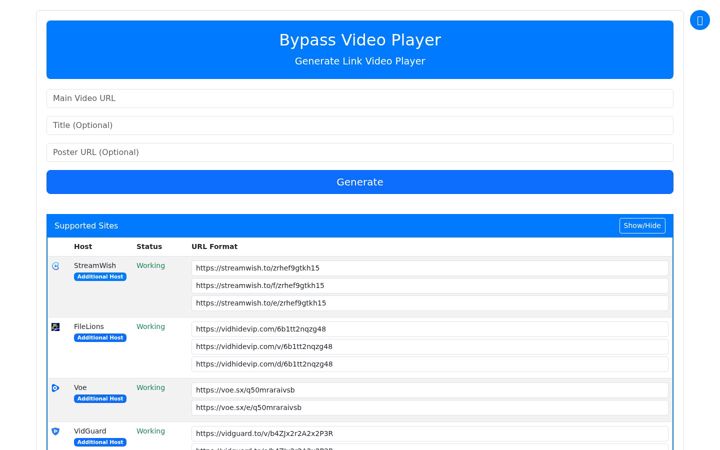
Task: Click the Bypass Video Player heading
Action: click(360, 40)
